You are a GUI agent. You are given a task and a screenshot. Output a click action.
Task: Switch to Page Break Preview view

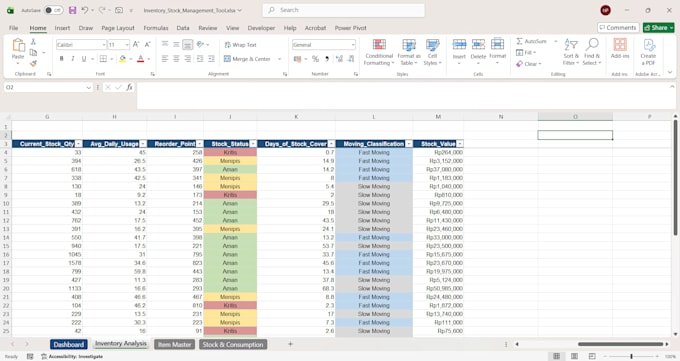[x=592, y=356]
